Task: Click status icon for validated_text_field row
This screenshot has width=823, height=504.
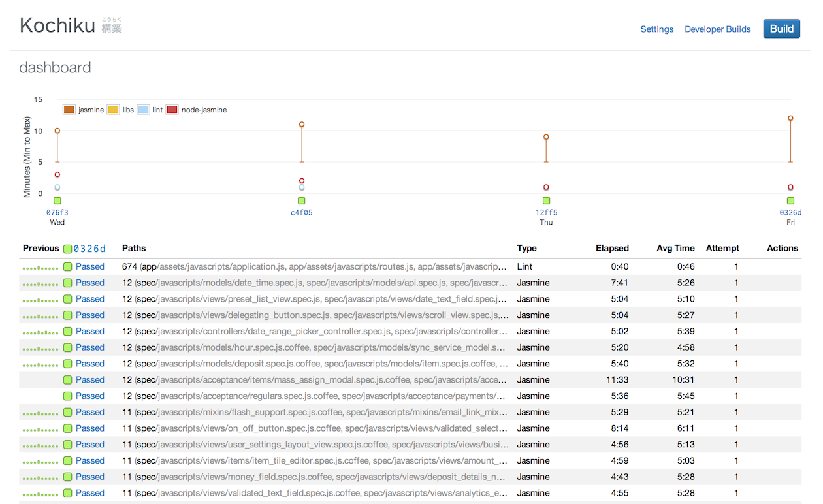Action: (67, 493)
